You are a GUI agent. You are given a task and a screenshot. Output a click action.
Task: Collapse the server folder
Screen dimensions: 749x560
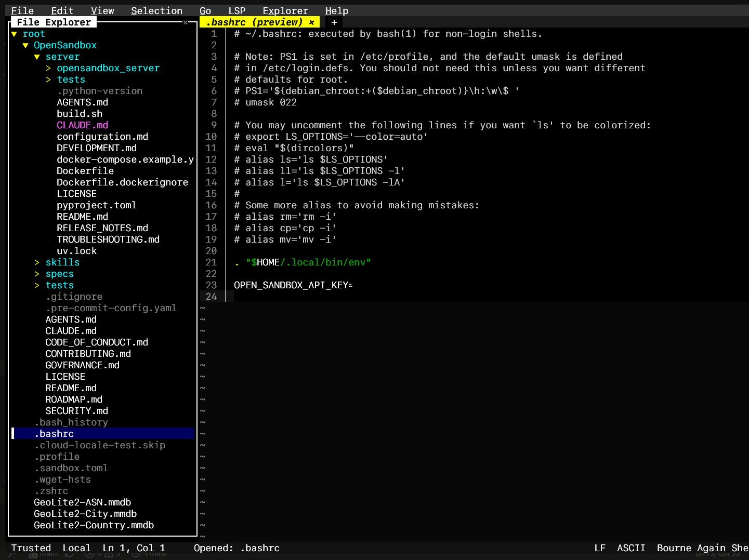(37, 57)
